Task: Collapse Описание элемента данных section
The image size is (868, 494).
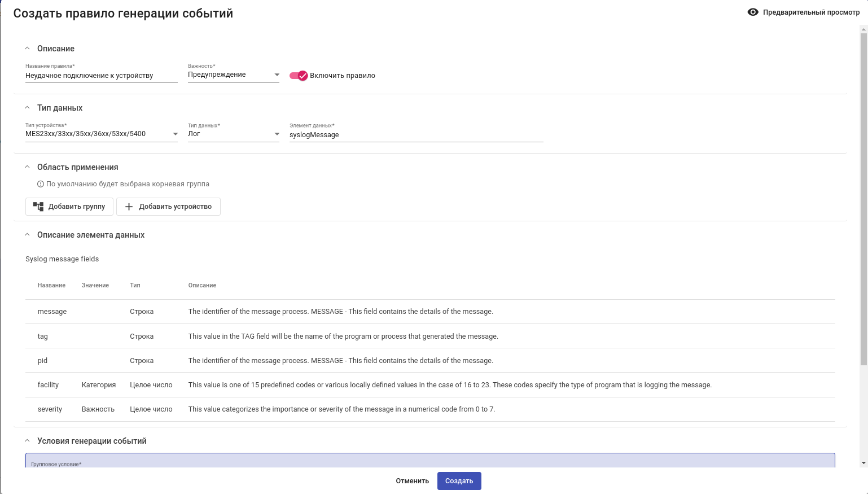Action: click(x=27, y=235)
